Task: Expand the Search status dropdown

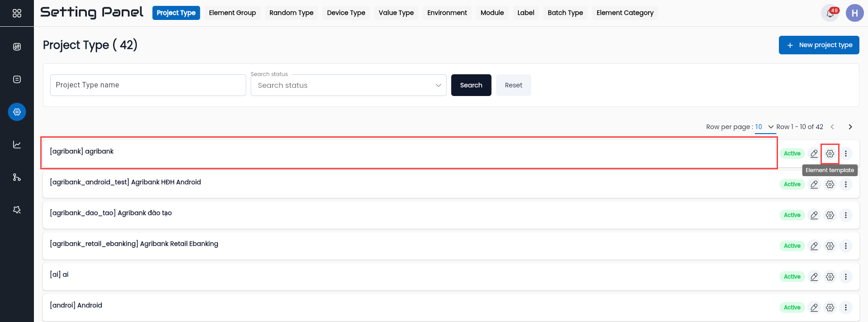Action: tap(348, 85)
